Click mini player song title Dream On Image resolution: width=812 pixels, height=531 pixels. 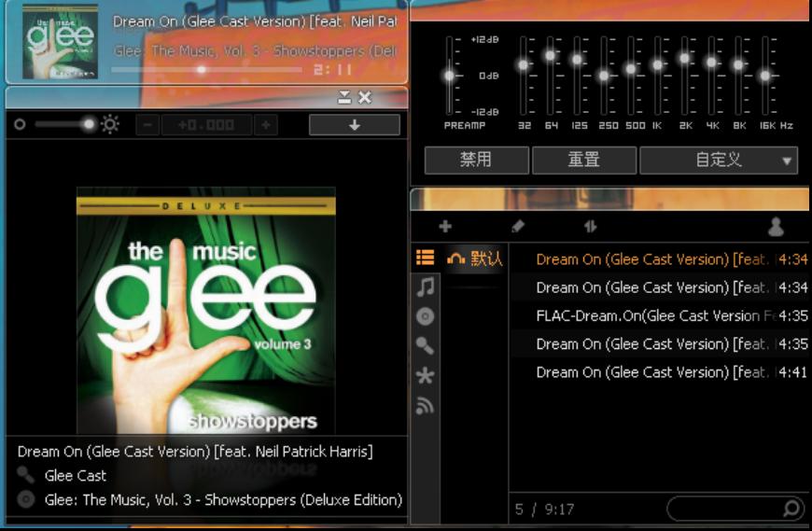(x=255, y=21)
